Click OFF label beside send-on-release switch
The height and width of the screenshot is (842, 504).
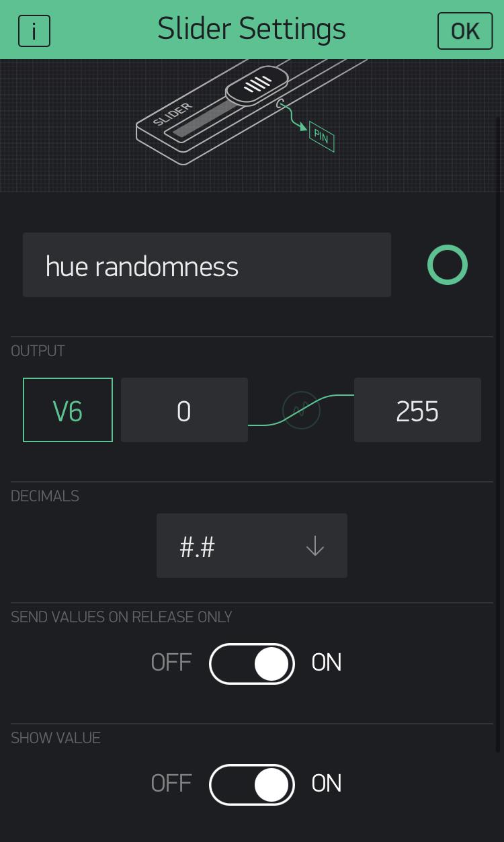click(171, 663)
